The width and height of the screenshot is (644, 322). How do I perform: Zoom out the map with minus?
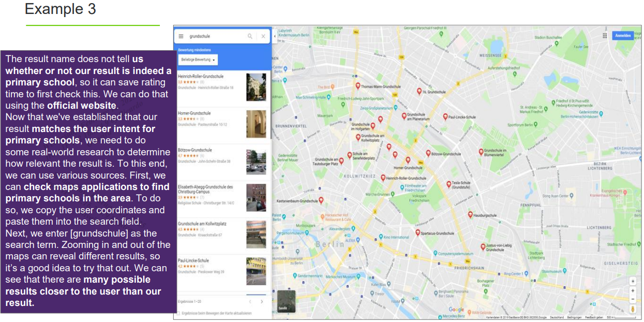coord(632,299)
